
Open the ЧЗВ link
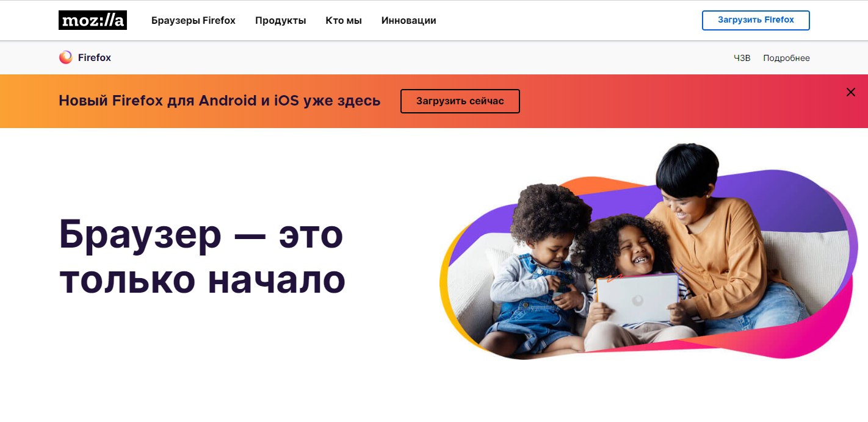click(742, 58)
